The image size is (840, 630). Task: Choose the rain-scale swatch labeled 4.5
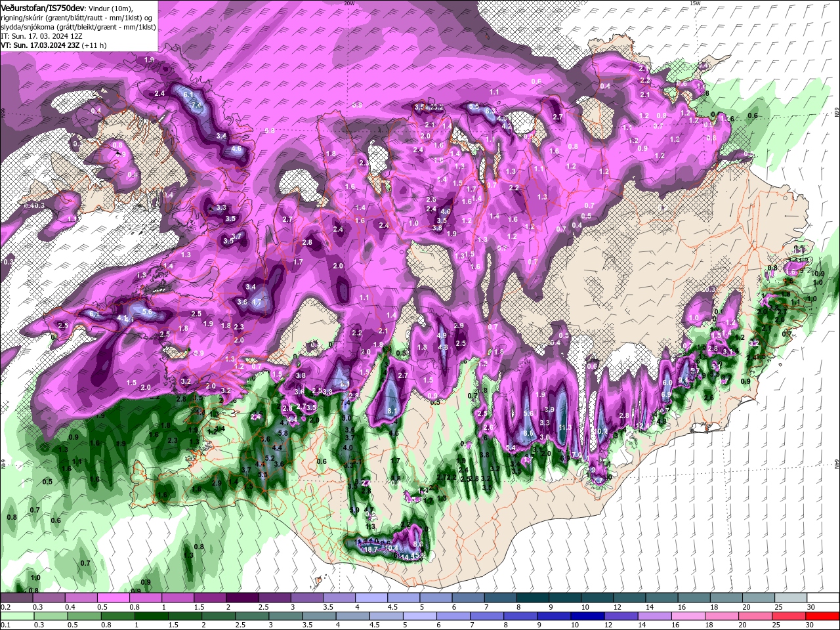[x=387, y=616]
